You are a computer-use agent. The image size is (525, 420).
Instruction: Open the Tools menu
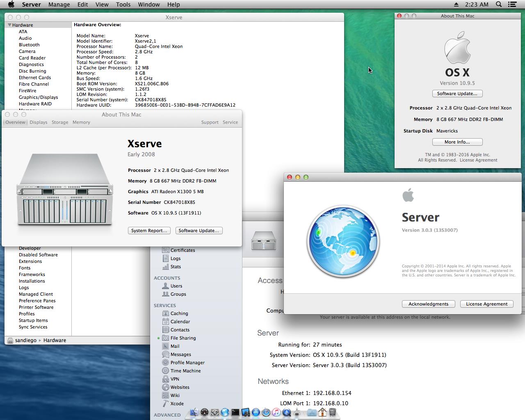tap(123, 5)
